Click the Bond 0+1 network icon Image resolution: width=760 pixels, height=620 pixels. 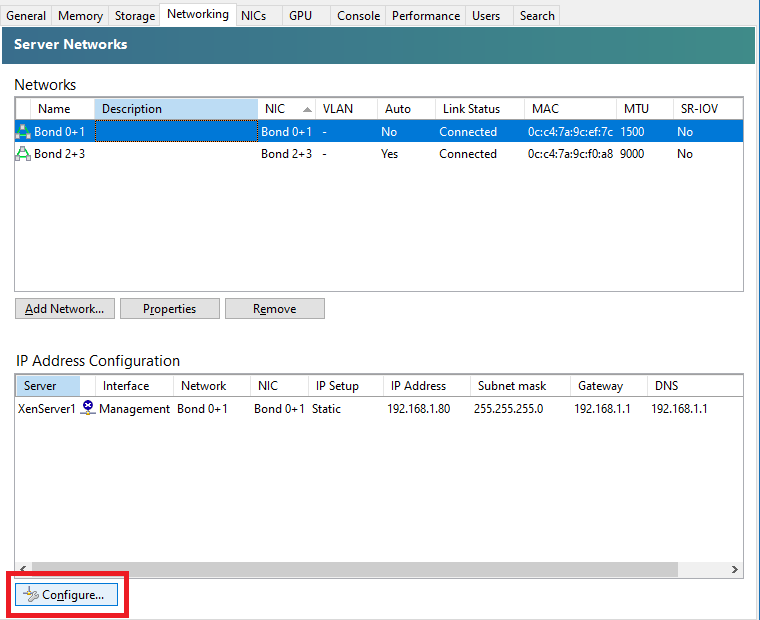click(24, 131)
